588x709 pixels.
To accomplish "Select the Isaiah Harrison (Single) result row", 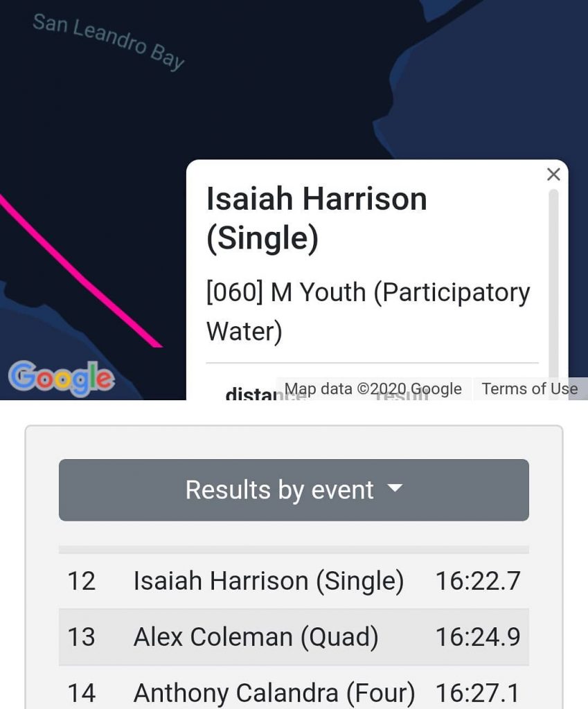I will 294,581.
